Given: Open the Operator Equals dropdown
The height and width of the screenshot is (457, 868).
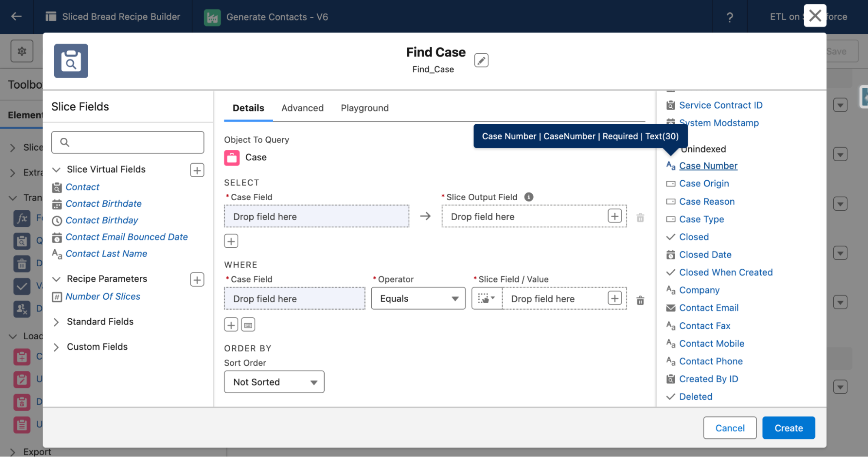Looking at the screenshot, I should pos(418,298).
